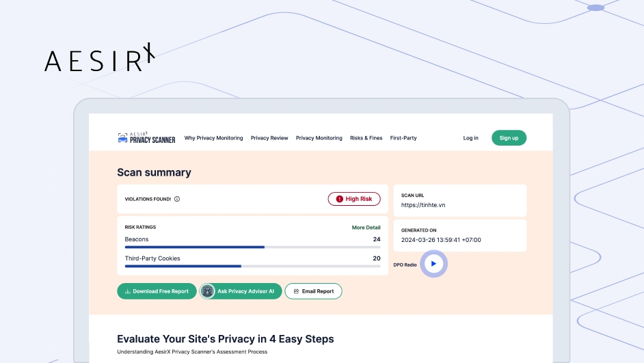Click the large AesirX logo

click(x=100, y=59)
